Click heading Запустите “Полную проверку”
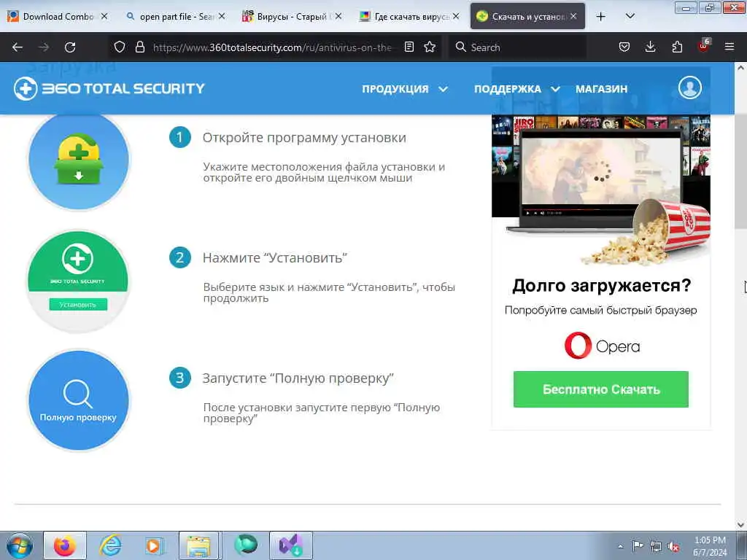Viewport: 747px width, 560px height. click(x=298, y=378)
